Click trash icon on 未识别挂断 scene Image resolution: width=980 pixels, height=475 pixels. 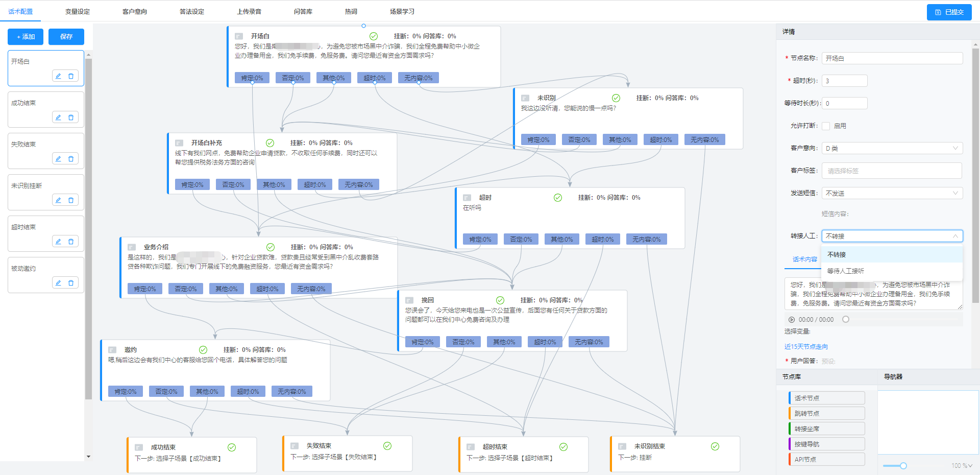point(71,200)
